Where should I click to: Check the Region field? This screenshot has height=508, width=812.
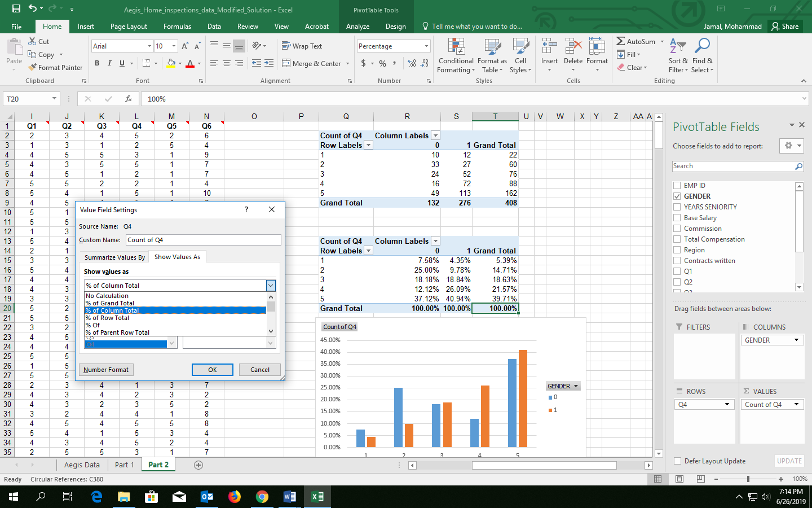tap(677, 249)
